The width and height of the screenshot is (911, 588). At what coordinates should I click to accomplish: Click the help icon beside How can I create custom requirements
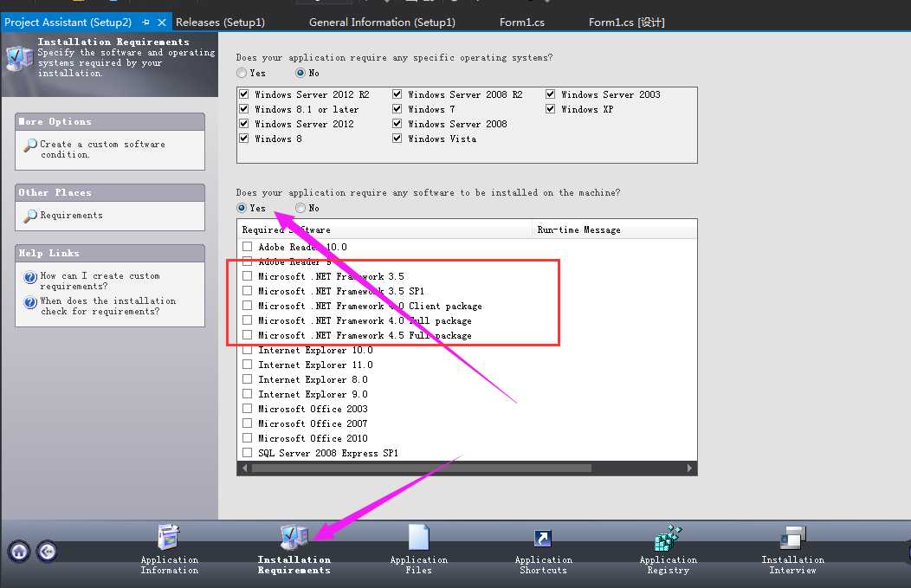pyautogui.click(x=30, y=277)
